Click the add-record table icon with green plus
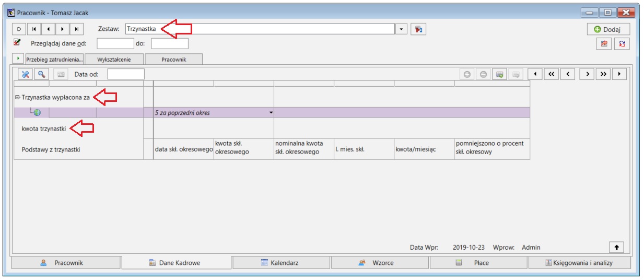644x280 pixels. (x=499, y=74)
